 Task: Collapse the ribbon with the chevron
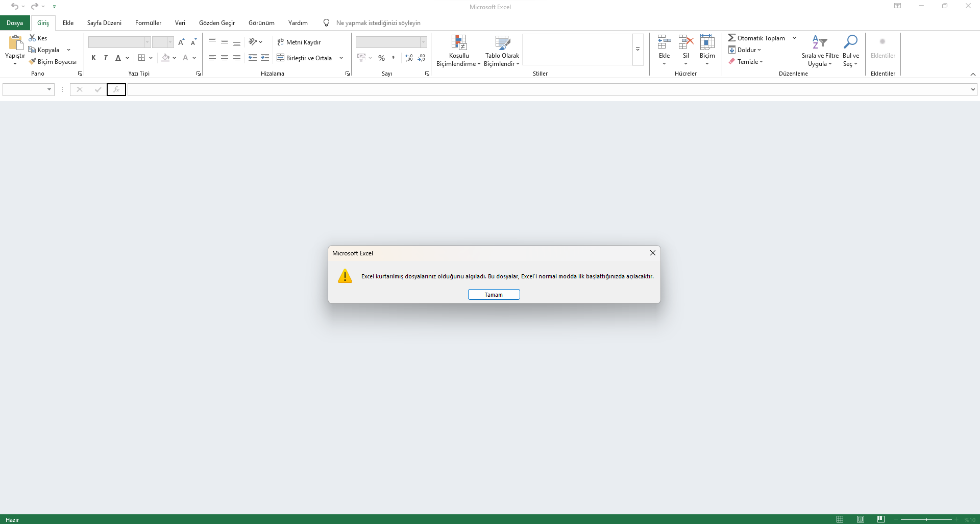pyautogui.click(x=973, y=74)
